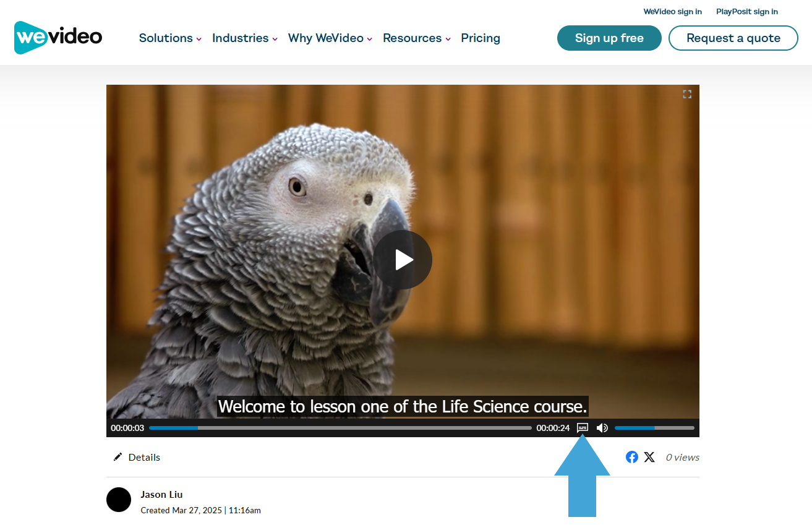Play the video with center play button
The height and width of the screenshot is (525, 812).
[x=403, y=260]
